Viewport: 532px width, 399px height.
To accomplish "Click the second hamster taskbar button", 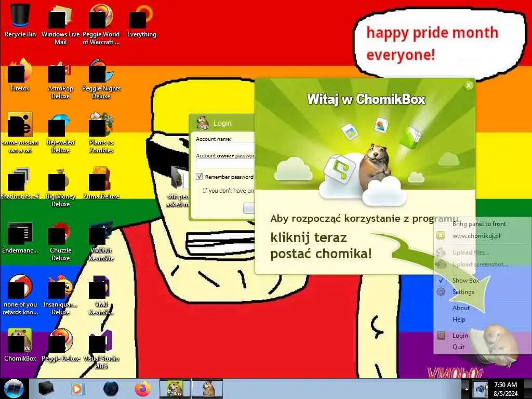I will [x=207, y=389].
